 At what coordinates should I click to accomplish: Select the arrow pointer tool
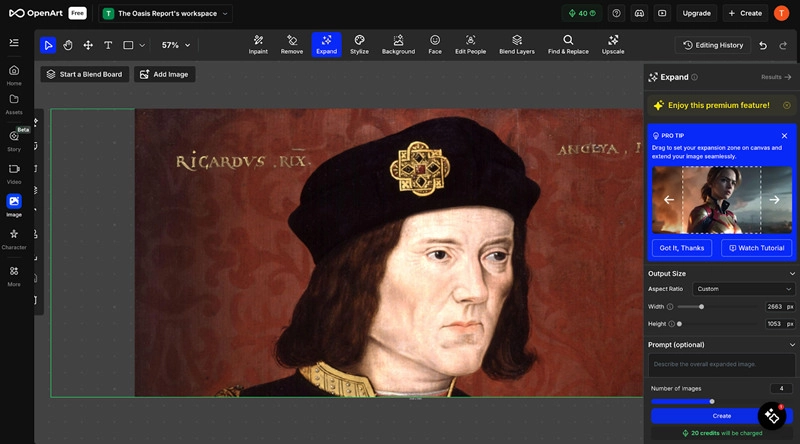tap(48, 45)
